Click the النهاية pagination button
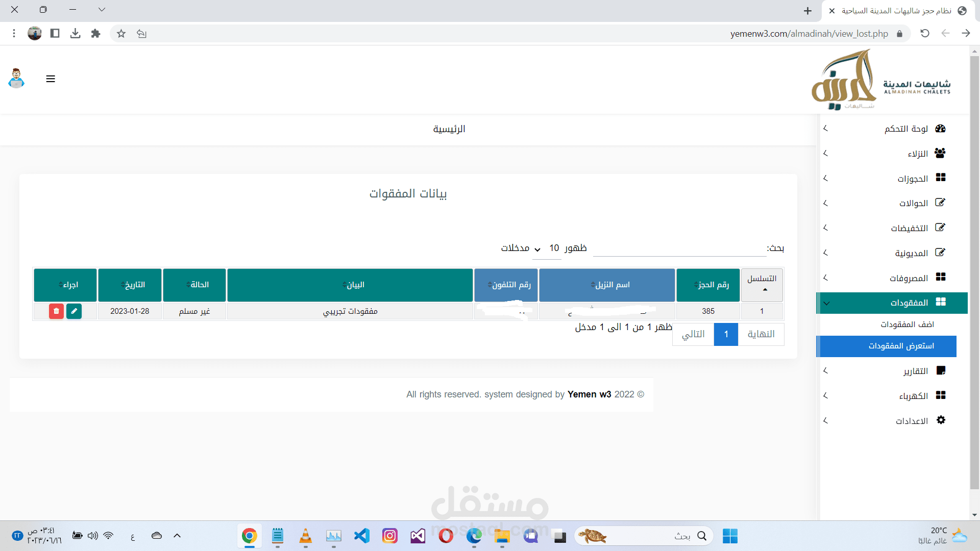 click(x=761, y=334)
